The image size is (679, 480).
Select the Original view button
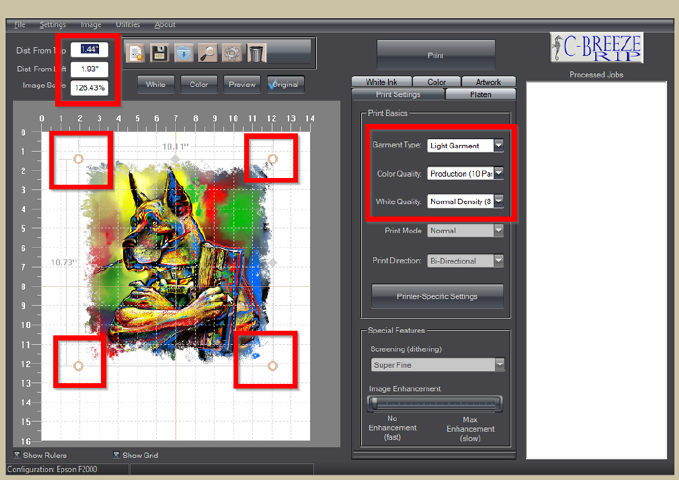coord(285,84)
